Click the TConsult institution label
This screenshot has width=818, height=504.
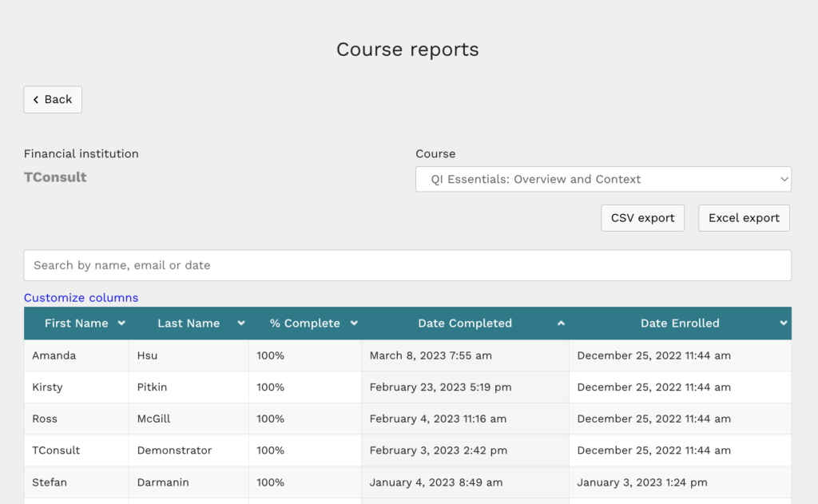[55, 177]
